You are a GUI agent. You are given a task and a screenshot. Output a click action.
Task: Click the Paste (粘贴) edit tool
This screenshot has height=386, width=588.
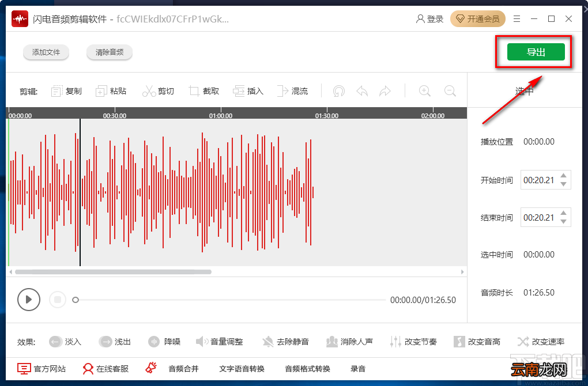point(111,91)
